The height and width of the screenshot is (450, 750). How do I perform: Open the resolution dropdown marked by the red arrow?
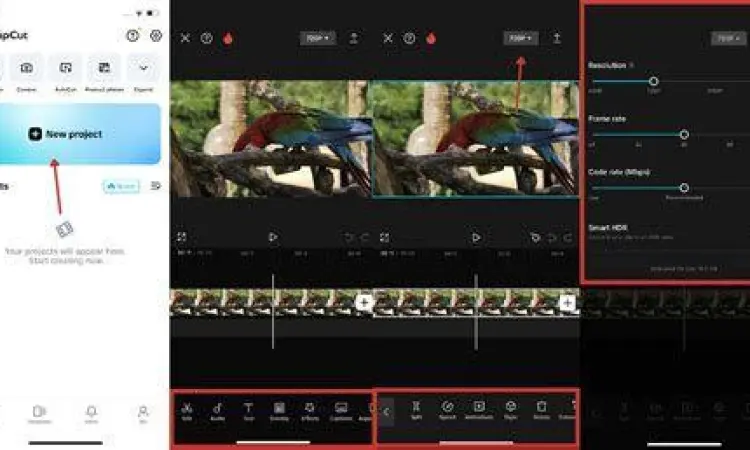tap(520, 38)
